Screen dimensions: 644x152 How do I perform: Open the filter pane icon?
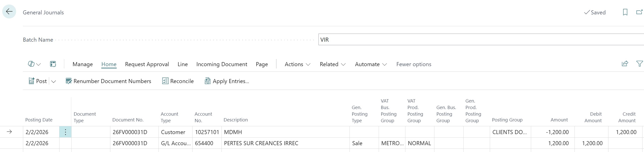click(x=639, y=64)
